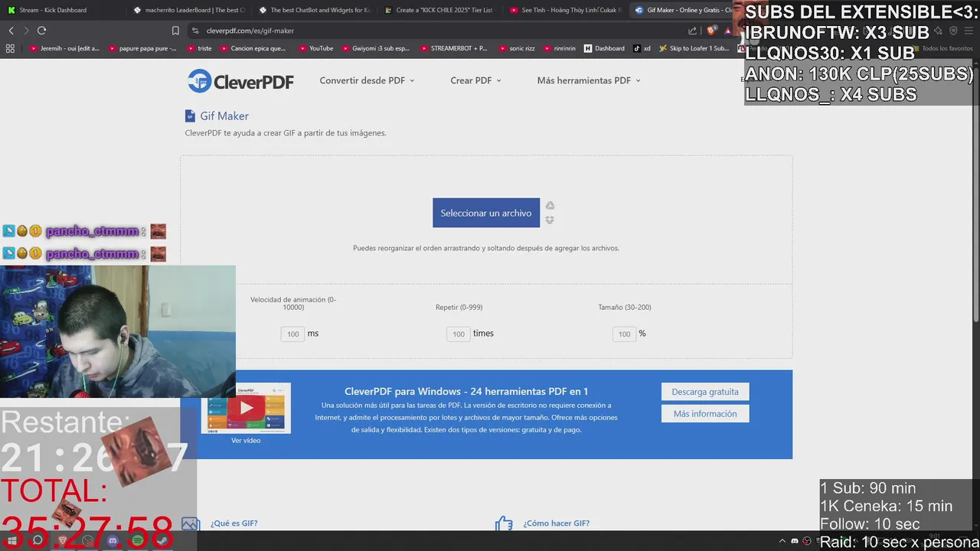This screenshot has height=551, width=980.
Task: Click the Ver video link
Action: tap(246, 441)
